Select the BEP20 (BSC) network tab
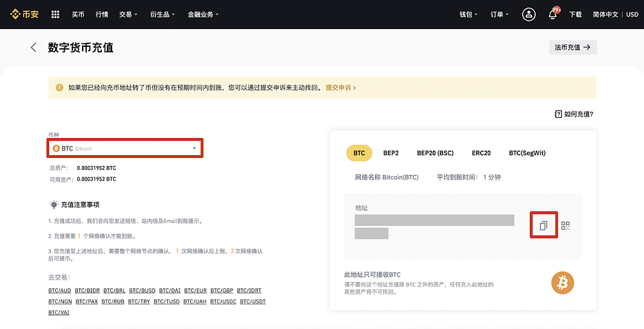The image size is (644, 329). click(x=435, y=153)
